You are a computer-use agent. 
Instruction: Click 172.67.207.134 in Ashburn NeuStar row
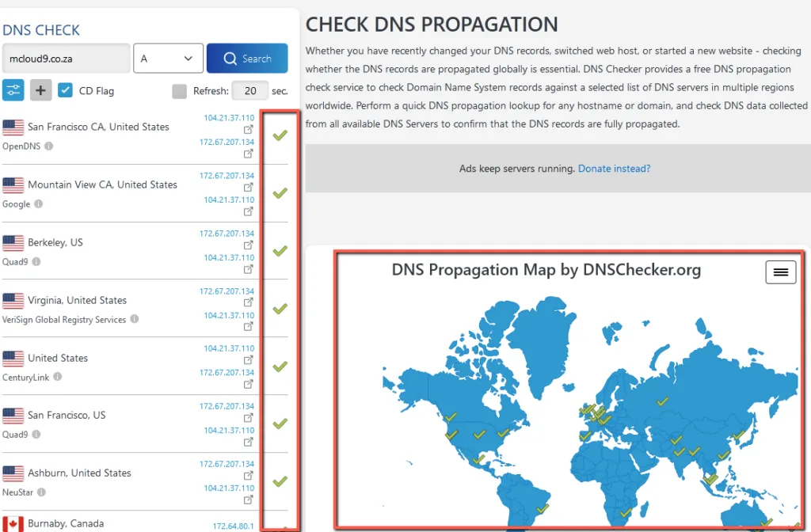point(227,464)
